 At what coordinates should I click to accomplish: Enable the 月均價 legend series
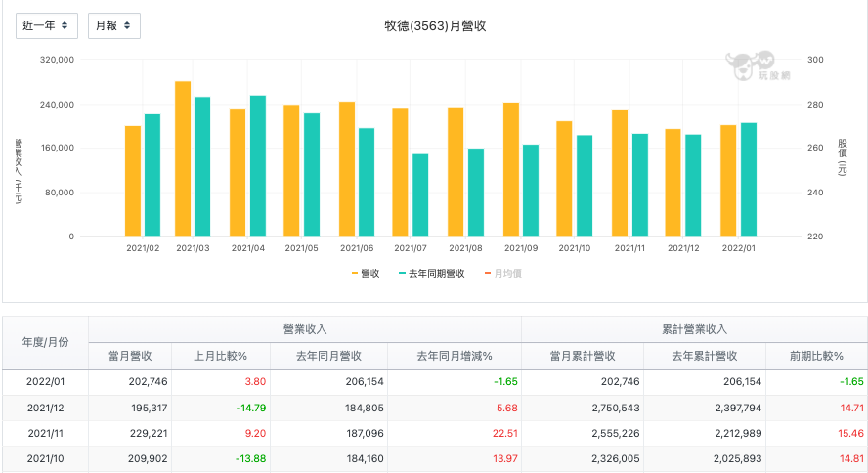[503, 274]
